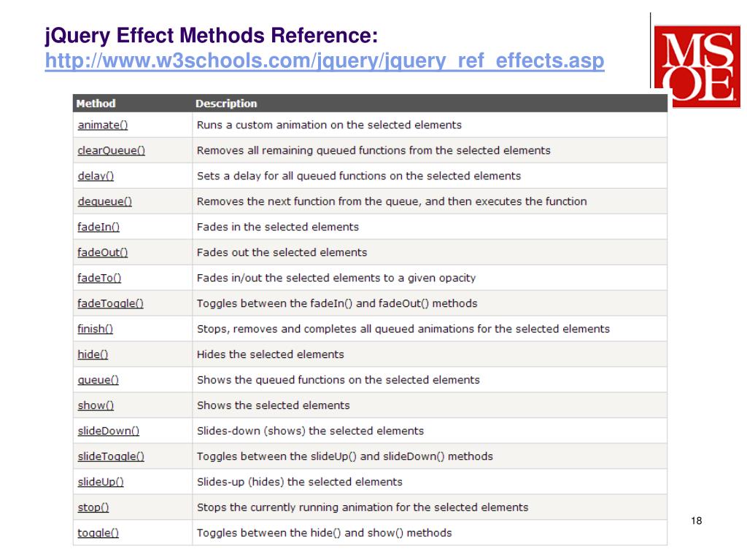Viewport: 747px width, 560px height.
Task: Select text 'Shows the queued functions on the selected elements'
Action: [338, 381]
